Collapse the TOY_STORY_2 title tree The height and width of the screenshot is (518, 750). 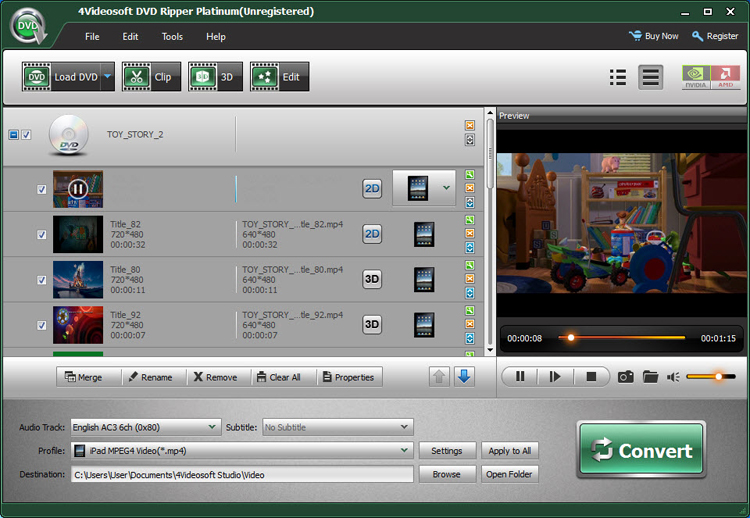(x=13, y=135)
